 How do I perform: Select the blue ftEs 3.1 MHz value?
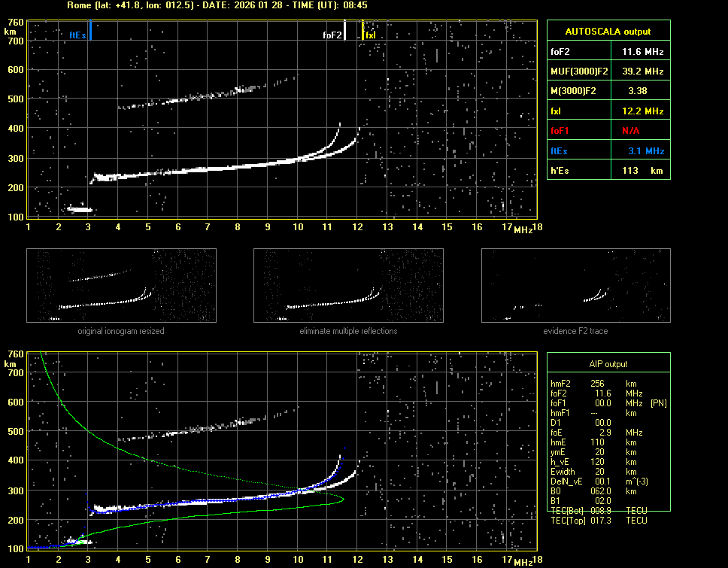click(645, 151)
